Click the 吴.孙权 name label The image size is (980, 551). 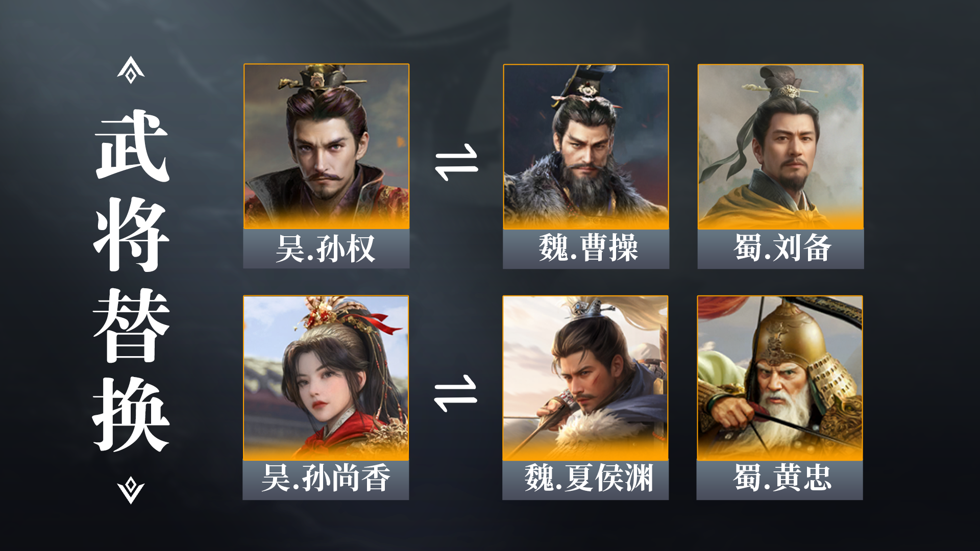[326, 249]
